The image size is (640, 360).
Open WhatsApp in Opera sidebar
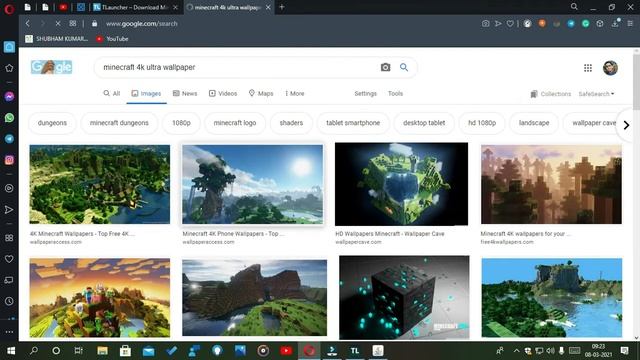point(9,118)
